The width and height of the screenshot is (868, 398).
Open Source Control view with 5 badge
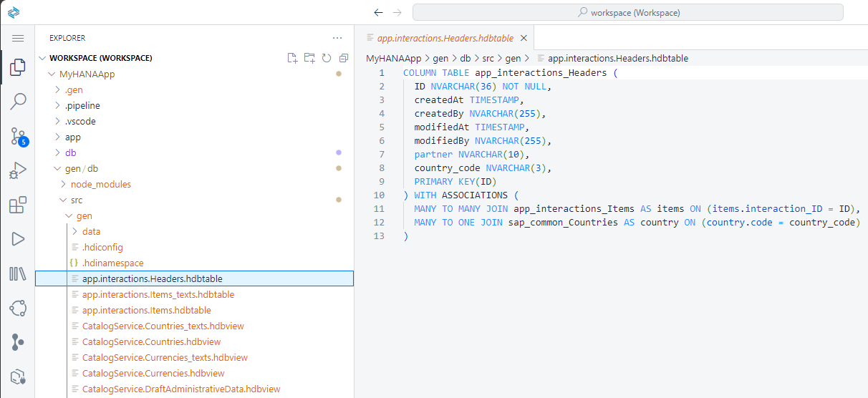click(x=18, y=136)
